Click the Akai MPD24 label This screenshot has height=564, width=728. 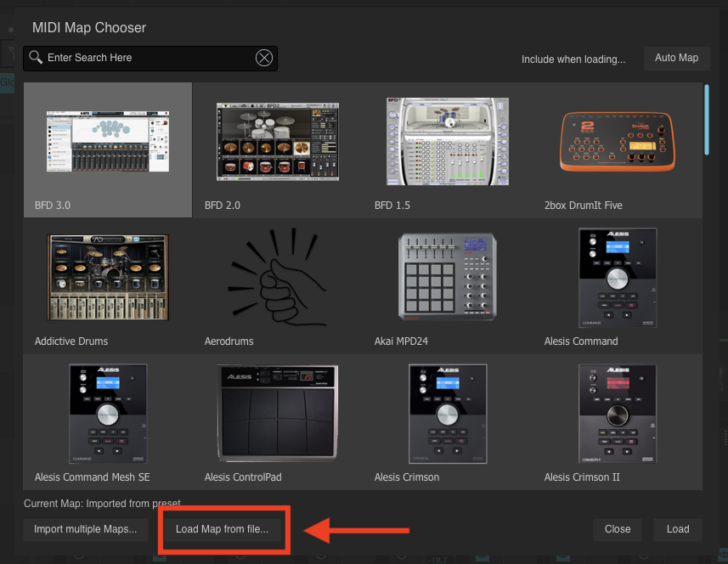tap(401, 341)
